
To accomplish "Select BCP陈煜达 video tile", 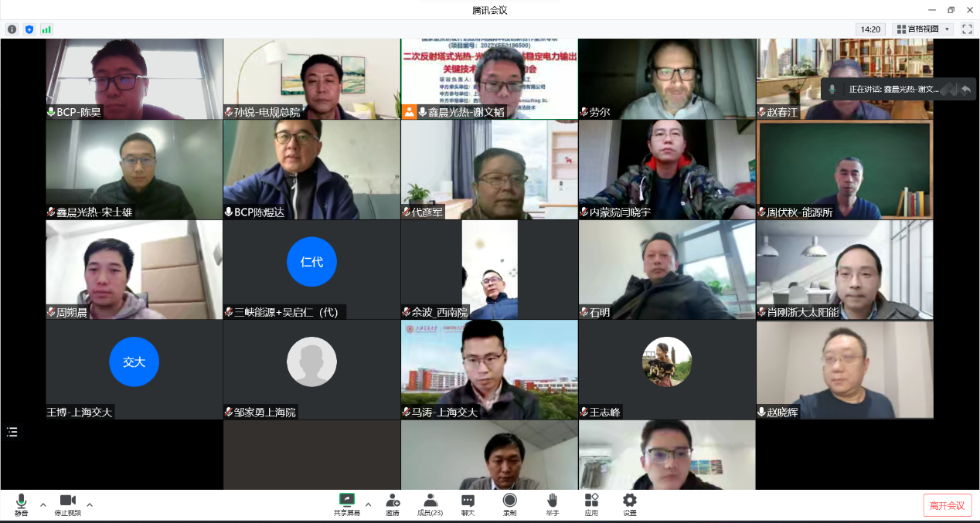I will [311, 169].
